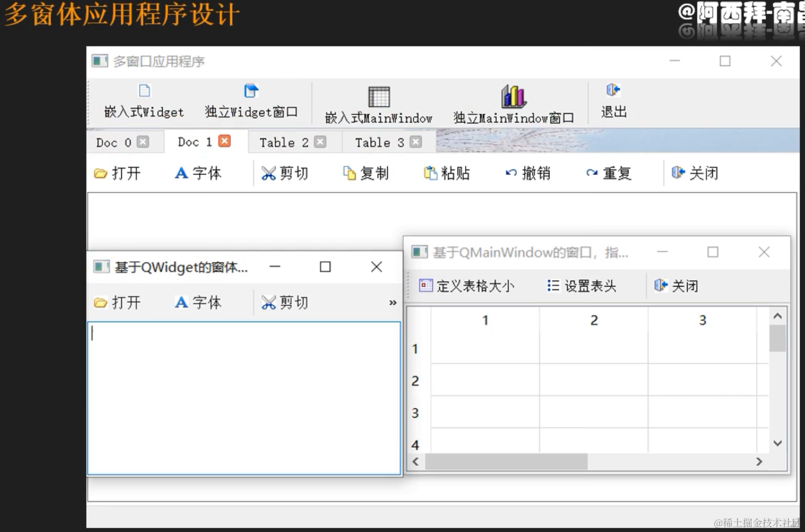
Task: Close the Table 3 tab
Action: coord(416,142)
